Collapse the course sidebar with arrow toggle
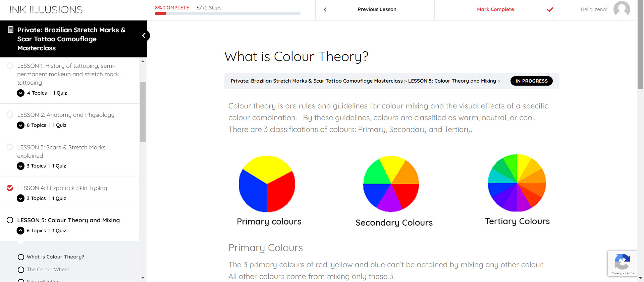The image size is (644, 282). point(144,36)
